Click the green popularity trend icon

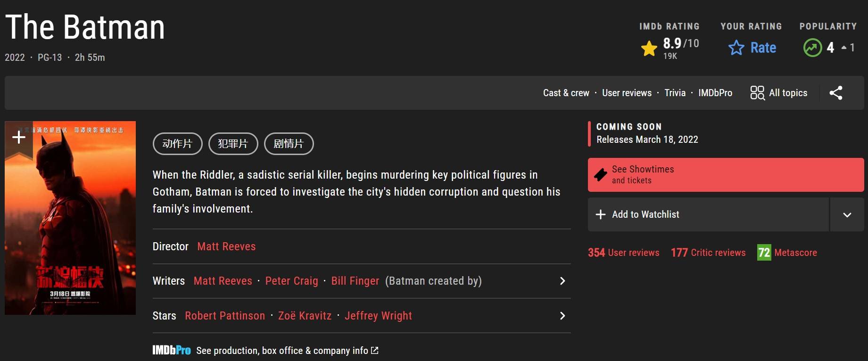pyautogui.click(x=812, y=48)
